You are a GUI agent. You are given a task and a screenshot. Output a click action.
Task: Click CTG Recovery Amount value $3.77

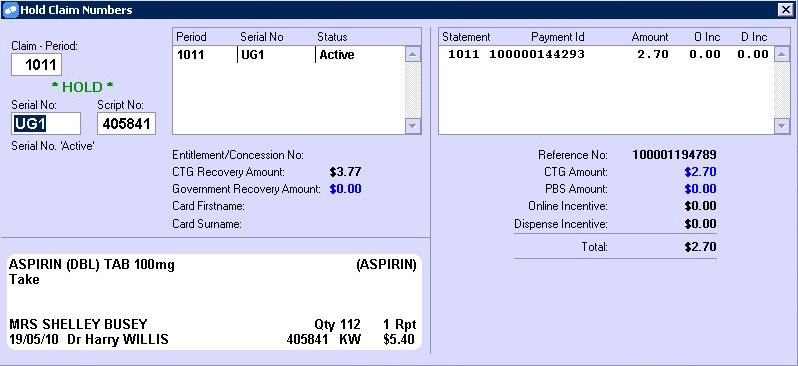pos(346,172)
